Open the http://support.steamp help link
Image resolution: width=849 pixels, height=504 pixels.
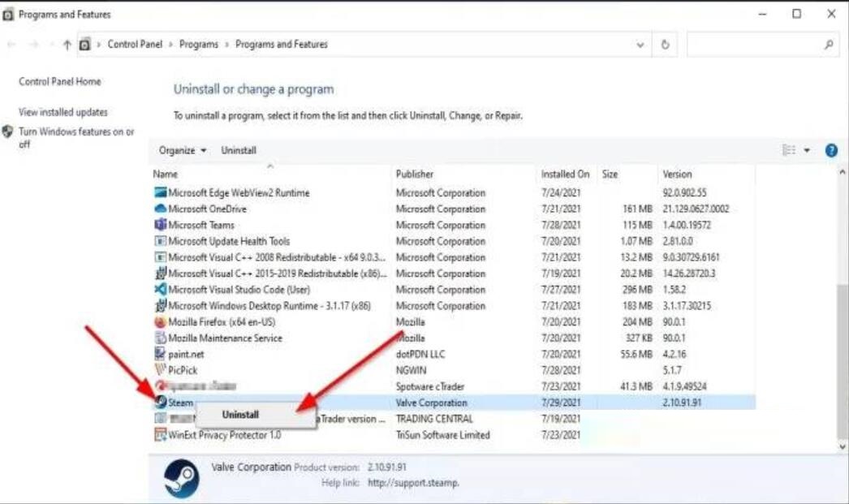[x=413, y=482]
